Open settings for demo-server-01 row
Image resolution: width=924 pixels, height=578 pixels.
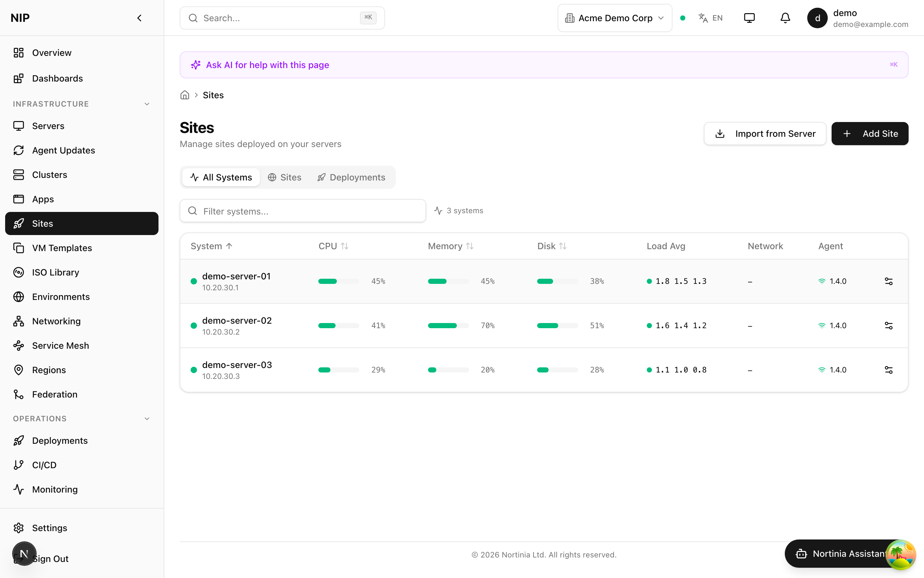coord(888,281)
